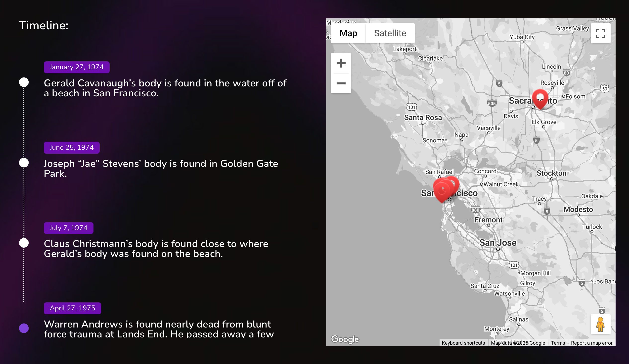Switch to the Satellite view tab
629x364 pixels.
[390, 33]
